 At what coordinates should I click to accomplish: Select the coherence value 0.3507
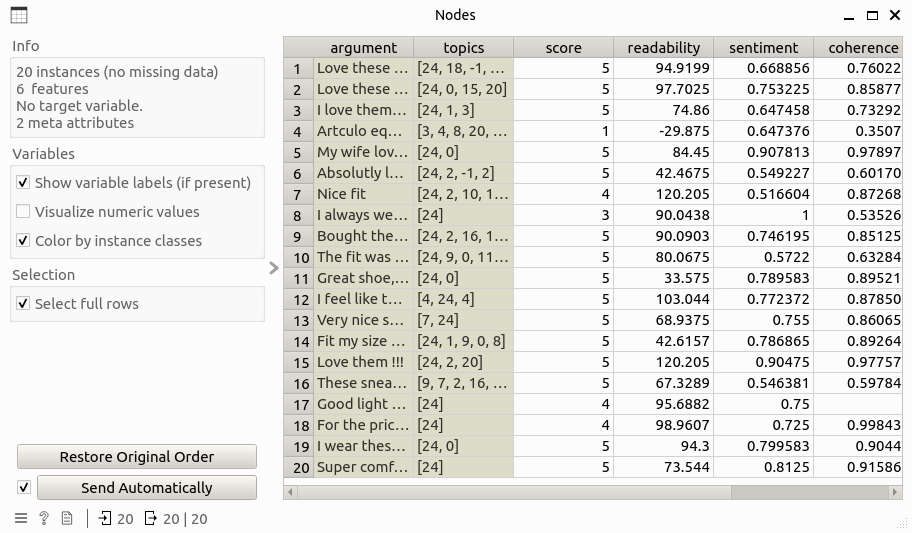coord(858,132)
